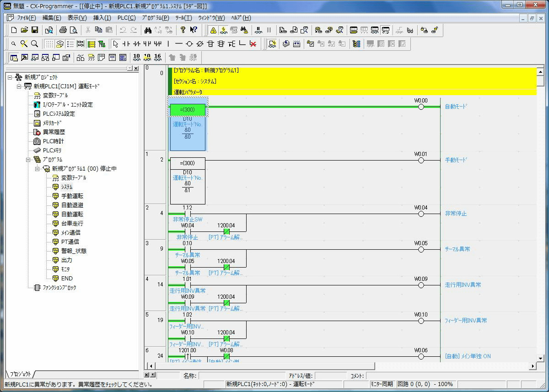The height and width of the screenshot is (392, 549).
Task: Open the 挿入(I) menu
Action: [102, 18]
